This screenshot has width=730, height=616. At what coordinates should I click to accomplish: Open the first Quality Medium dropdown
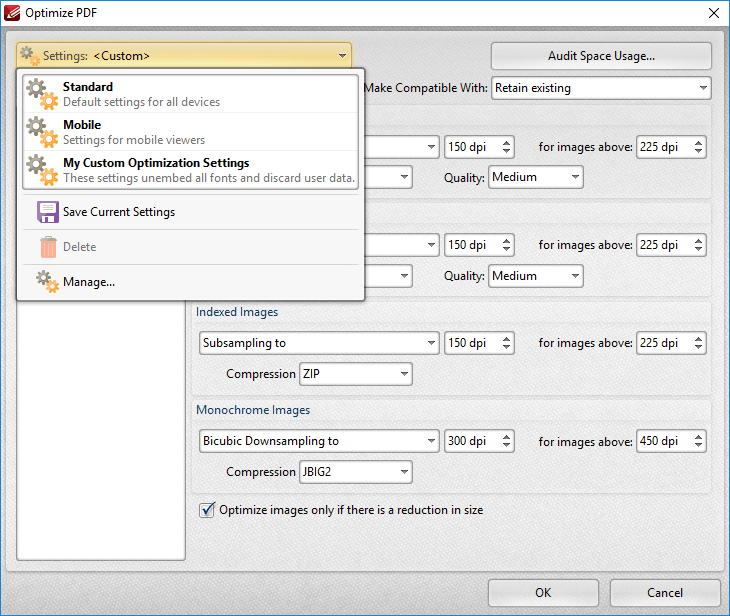(x=535, y=177)
